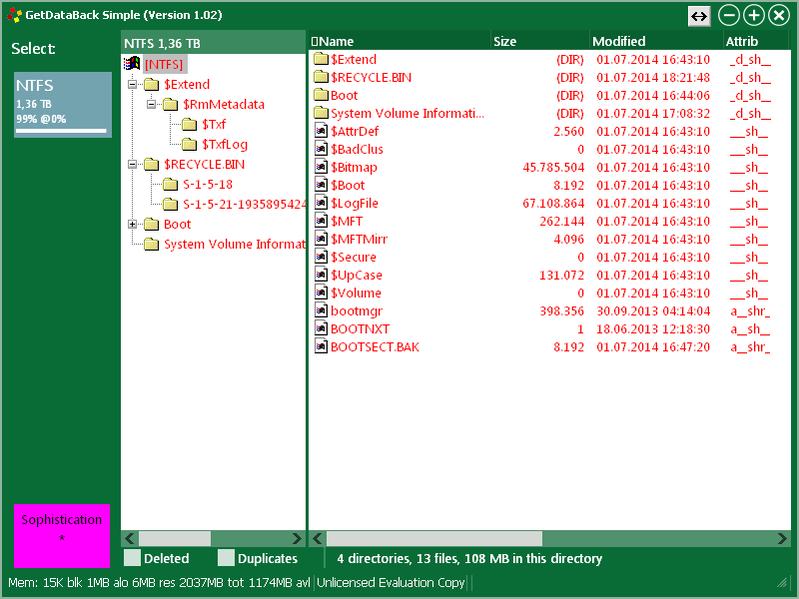Click the plus circle button in title bar

coord(754,15)
